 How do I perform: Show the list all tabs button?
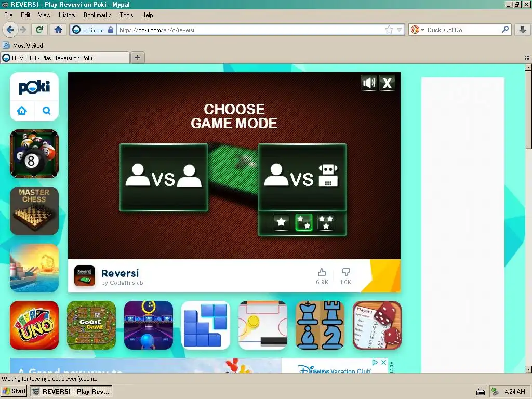tap(527, 58)
